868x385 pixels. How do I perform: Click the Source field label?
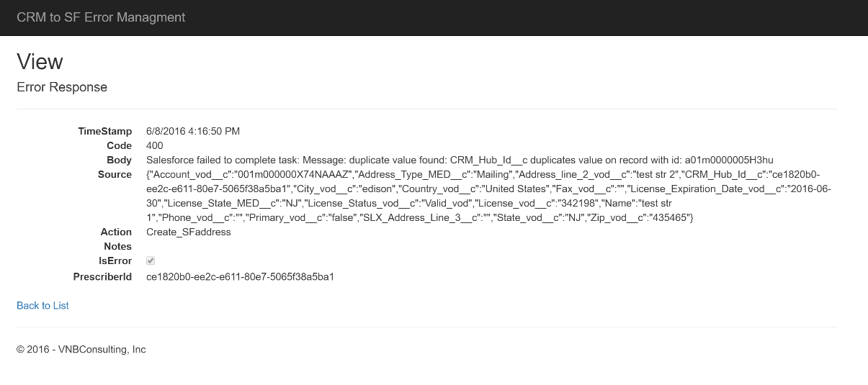(x=115, y=174)
